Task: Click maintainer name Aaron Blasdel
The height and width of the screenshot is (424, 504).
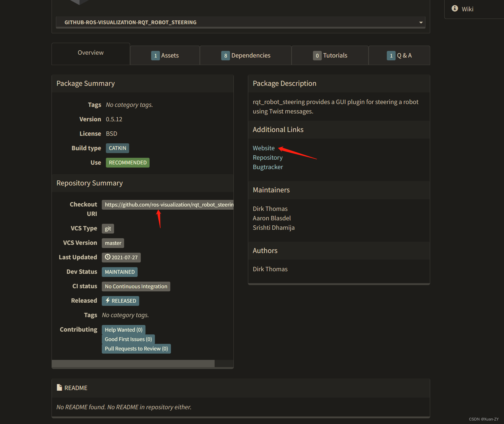Action: click(272, 218)
